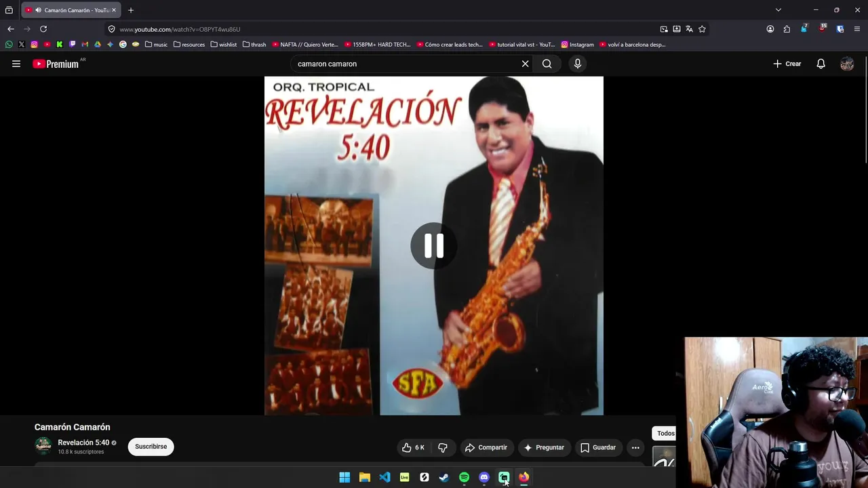
Task: Open YouTube notifications bell
Action: point(821,64)
